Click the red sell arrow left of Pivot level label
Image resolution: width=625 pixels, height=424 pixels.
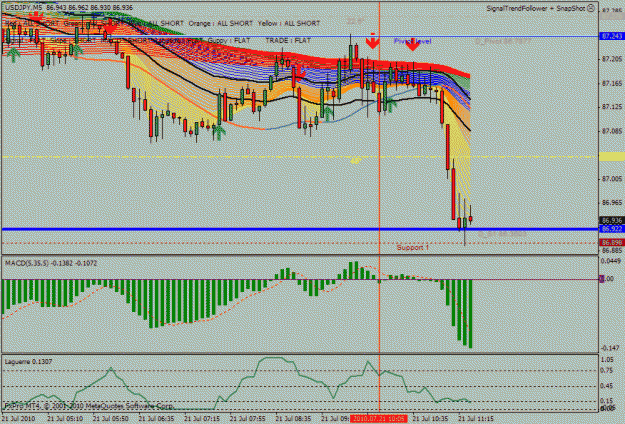click(373, 41)
